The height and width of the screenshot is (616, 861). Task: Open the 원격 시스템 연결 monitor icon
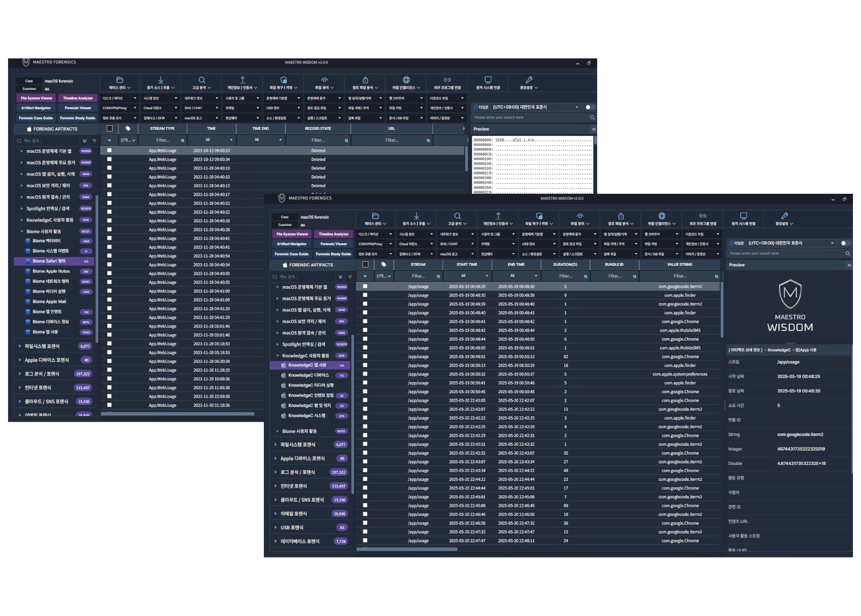tap(744, 216)
